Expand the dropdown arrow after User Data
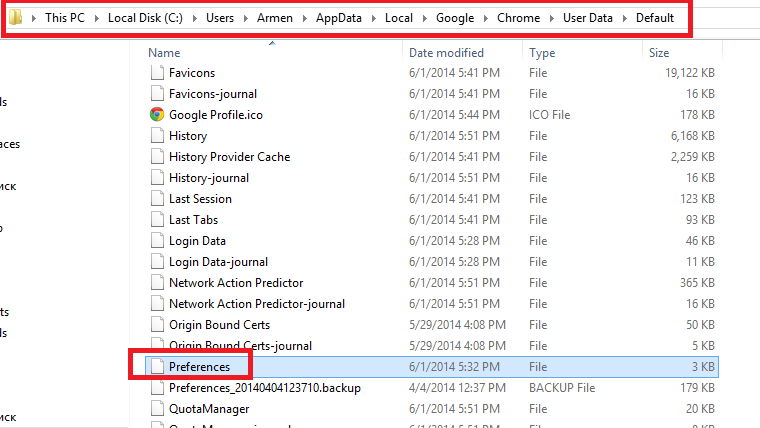 625,18
